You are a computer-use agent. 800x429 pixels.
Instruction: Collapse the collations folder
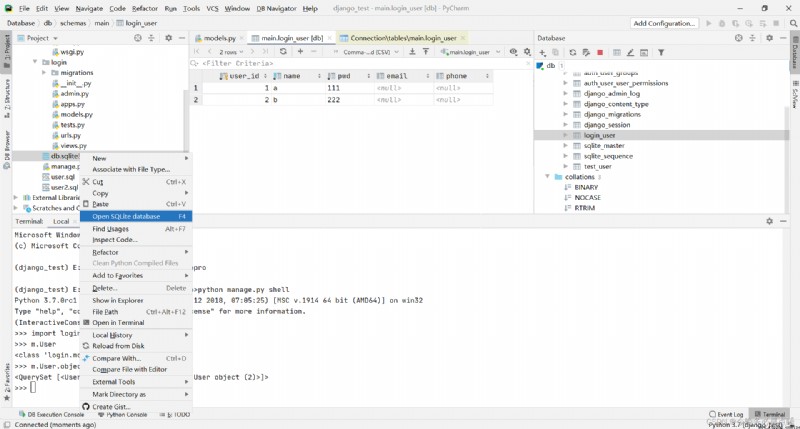coord(547,176)
